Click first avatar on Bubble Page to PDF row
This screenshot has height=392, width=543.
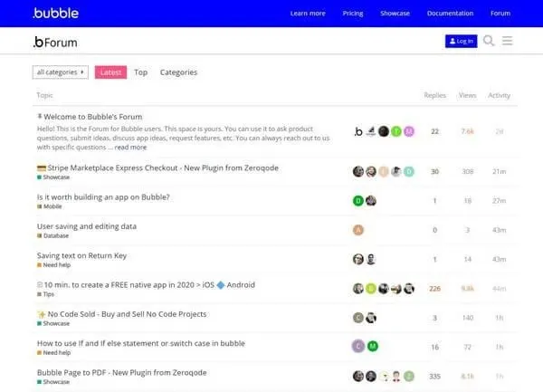[358, 376]
